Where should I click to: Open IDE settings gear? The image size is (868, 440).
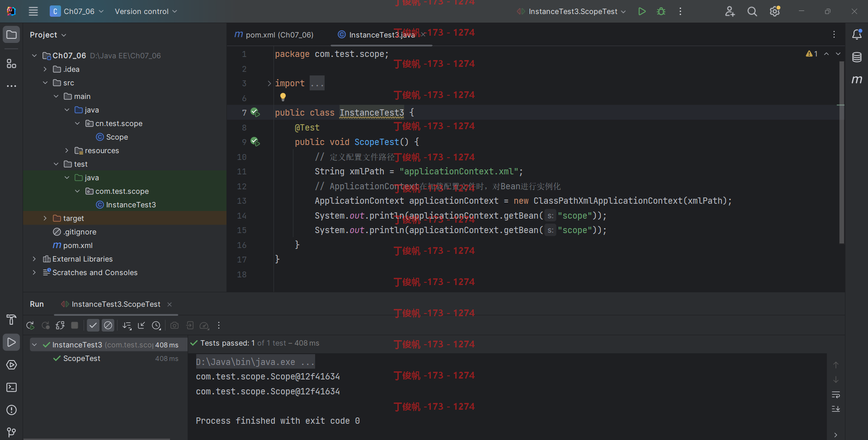click(x=775, y=11)
